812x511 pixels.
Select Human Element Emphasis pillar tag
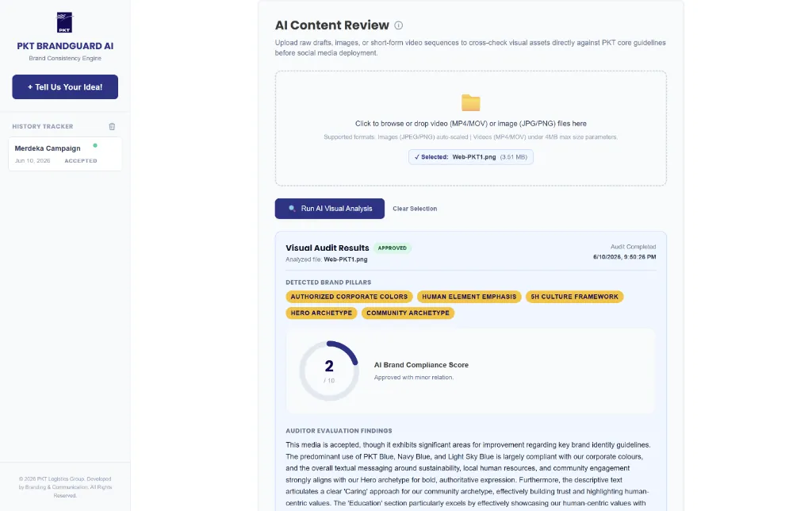point(469,297)
